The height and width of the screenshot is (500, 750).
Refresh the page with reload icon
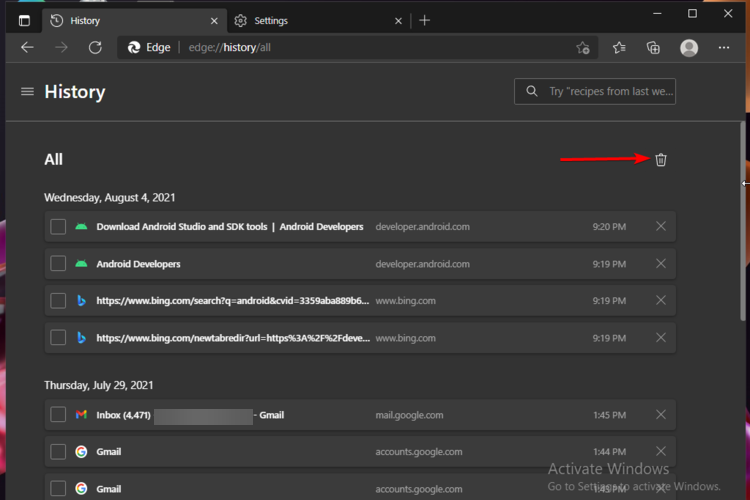(x=95, y=48)
